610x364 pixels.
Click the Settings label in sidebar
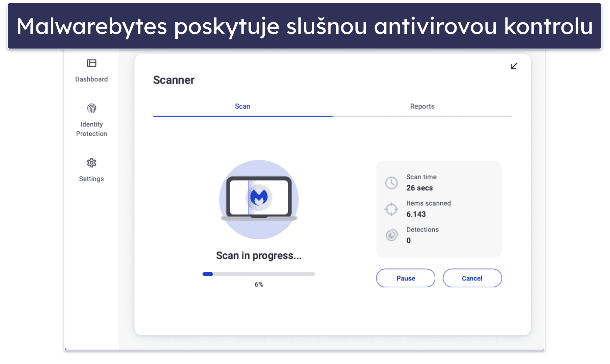tap(91, 179)
